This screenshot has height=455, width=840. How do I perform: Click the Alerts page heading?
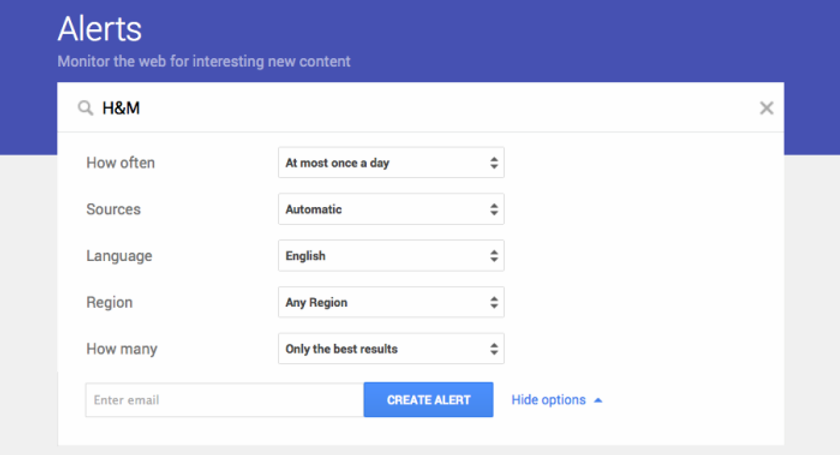100,29
